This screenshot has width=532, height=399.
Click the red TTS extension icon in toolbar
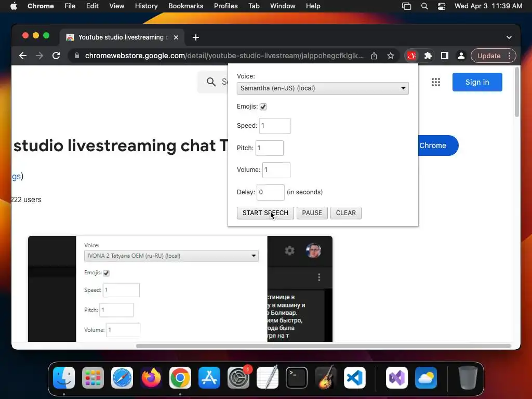pyautogui.click(x=411, y=56)
